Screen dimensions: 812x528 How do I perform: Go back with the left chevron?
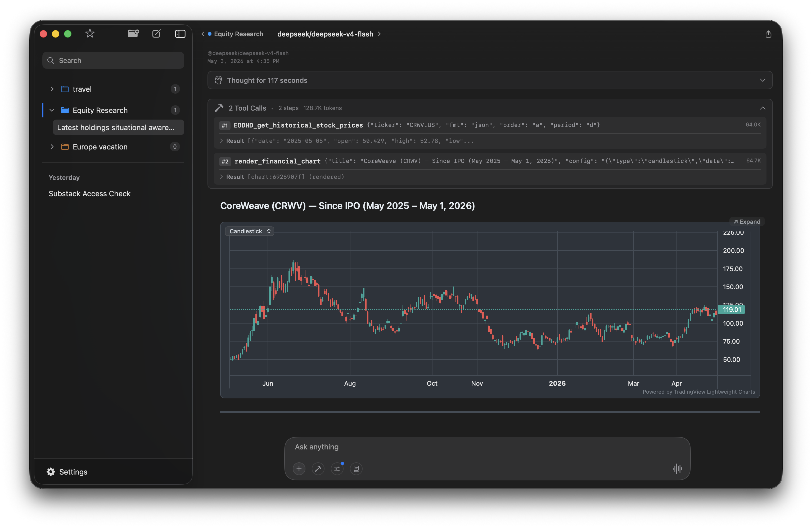(203, 34)
